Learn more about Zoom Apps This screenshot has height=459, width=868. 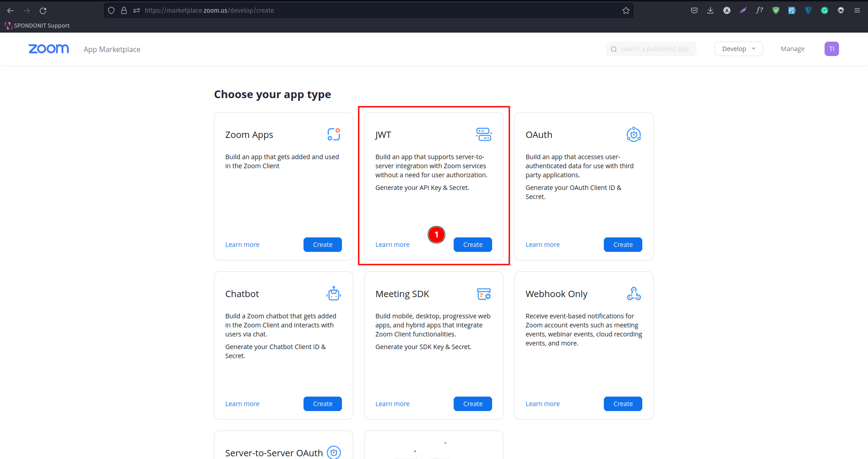click(x=242, y=245)
